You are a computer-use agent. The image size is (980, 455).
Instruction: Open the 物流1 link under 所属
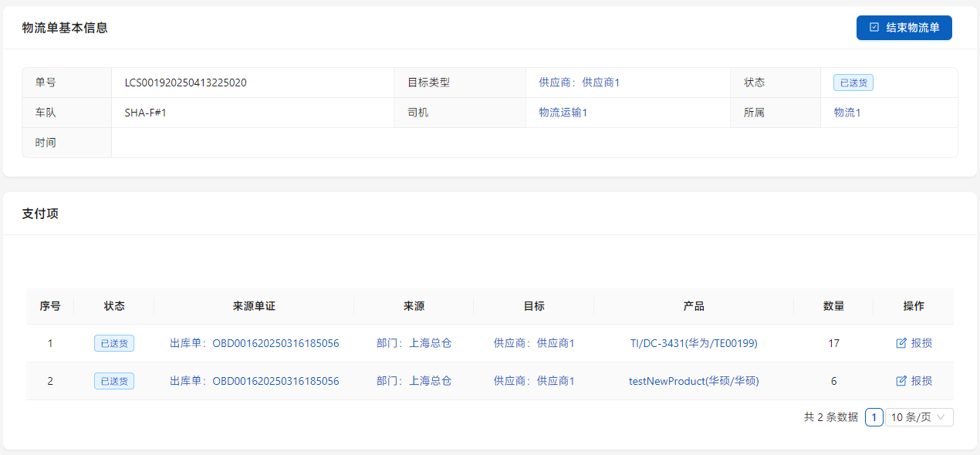847,113
